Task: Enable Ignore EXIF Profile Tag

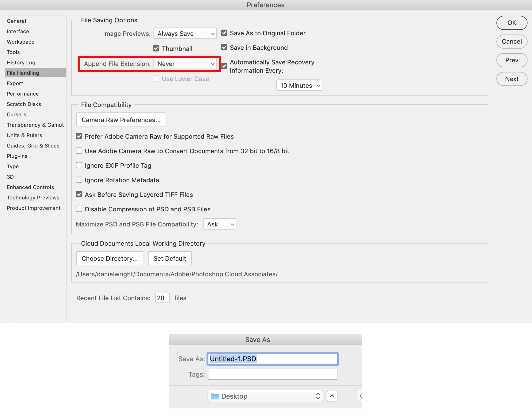Action: coord(79,165)
